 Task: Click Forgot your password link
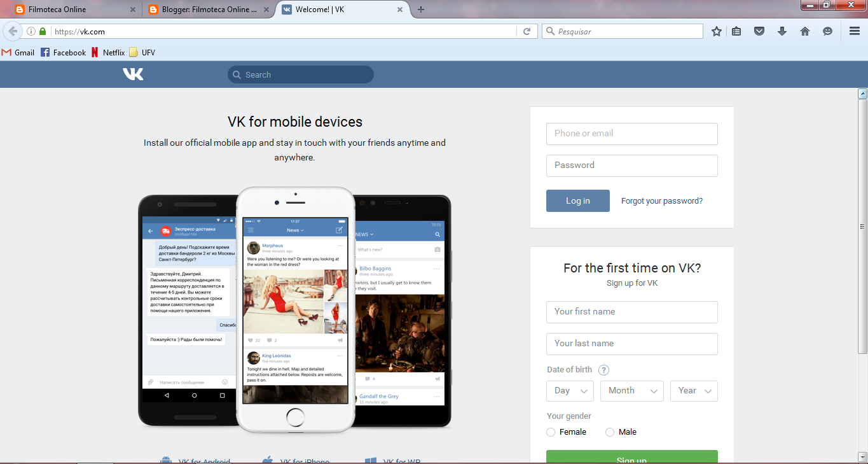(662, 200)
